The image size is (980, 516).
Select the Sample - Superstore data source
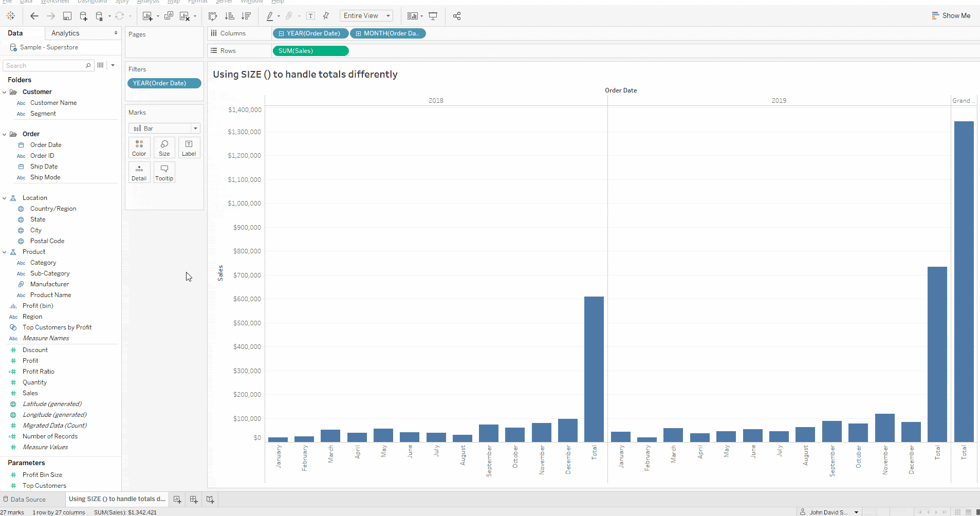[49, 47]
